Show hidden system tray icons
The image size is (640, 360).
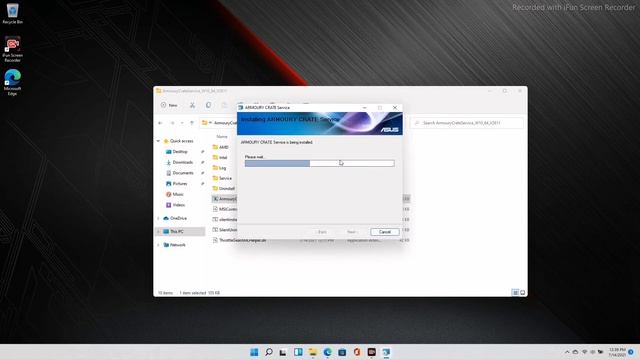(567, 352)
